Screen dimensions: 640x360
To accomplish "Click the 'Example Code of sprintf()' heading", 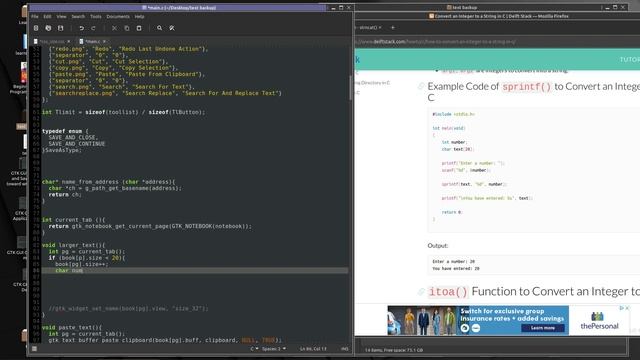I will click(x=533, y=91).
